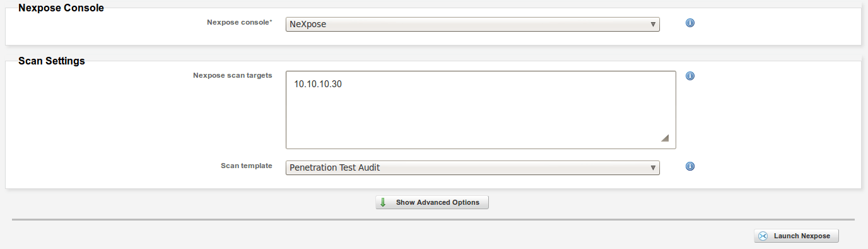This screenshot has height=249, width=868.
Task: Click dropdown arrow of Nexpose console field
Action: (653, 25)
